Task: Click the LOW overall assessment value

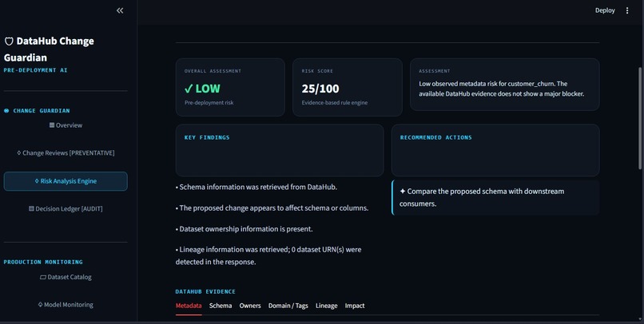Action: [x=202, y=89]
